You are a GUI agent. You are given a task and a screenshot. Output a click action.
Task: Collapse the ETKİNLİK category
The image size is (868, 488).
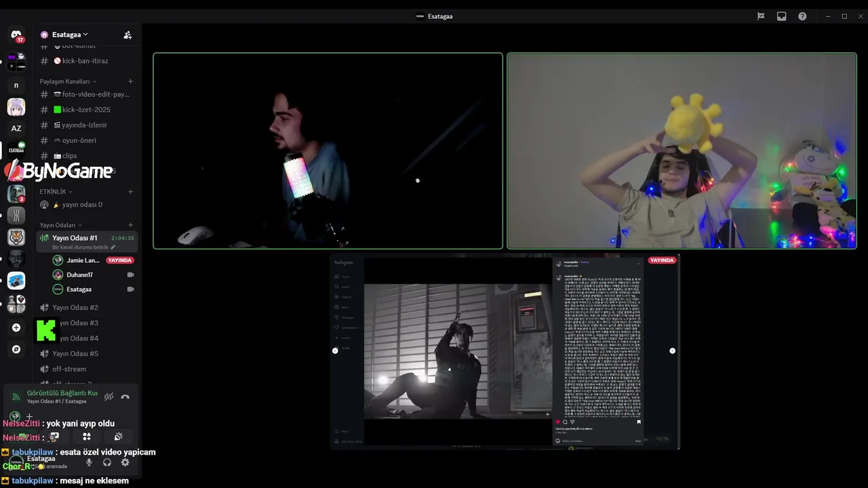(56, 192)
